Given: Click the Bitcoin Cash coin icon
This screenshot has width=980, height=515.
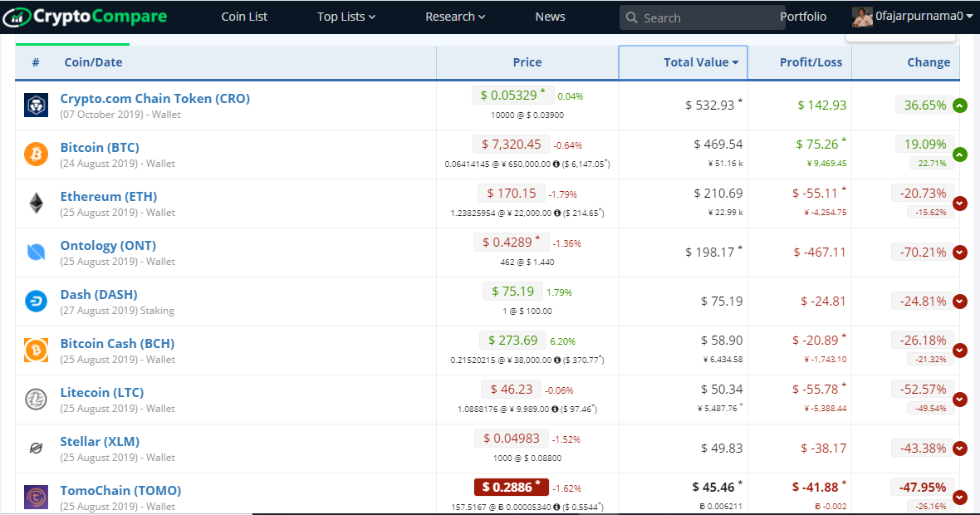Looking at the screenshot, I should click(x=36, y=351).
